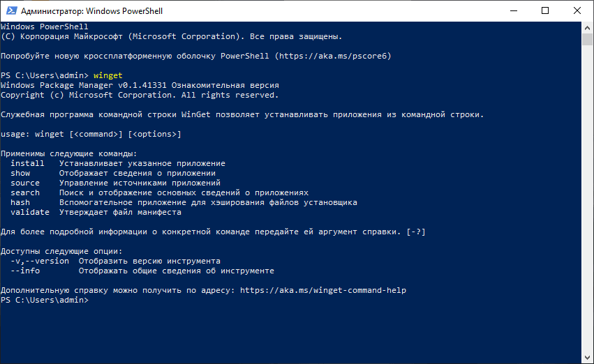Click the "search" command in the list

tap(25, 192)
